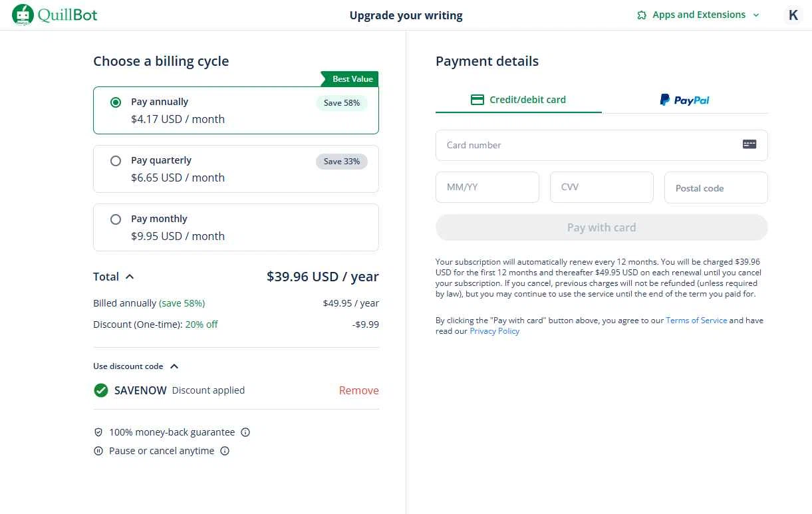Viewport: 812px width, 514px height.
Task: Click the card keyboard icon in Card number field
Action: point(749,144)
